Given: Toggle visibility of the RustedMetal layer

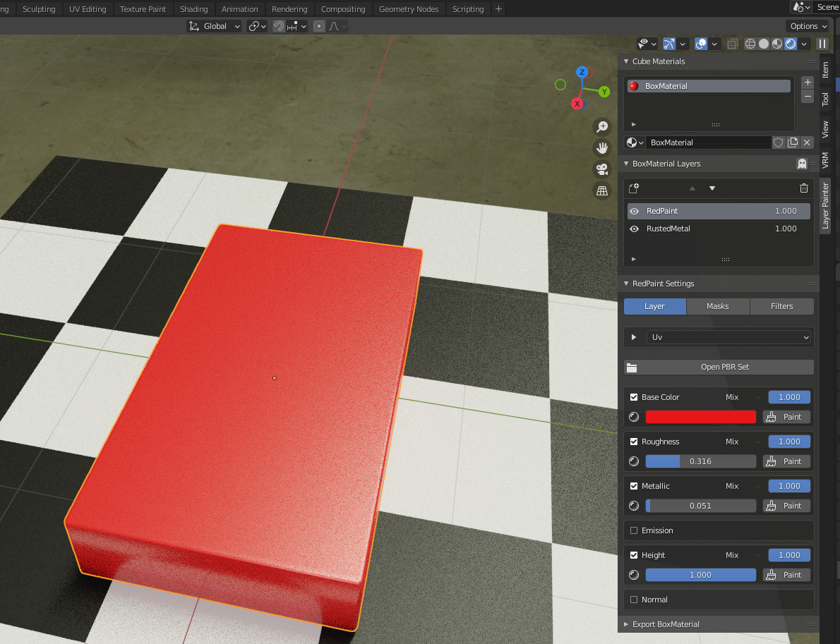Looking at the screenshot, I should [x=633, y=229].
